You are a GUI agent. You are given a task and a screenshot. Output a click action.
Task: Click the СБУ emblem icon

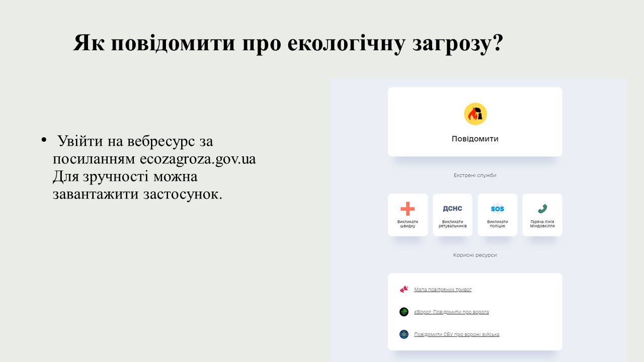coord(404,334)
